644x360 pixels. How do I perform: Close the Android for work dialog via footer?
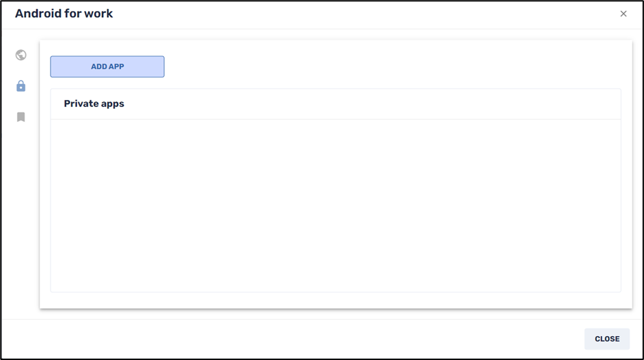tap(606, 339)
